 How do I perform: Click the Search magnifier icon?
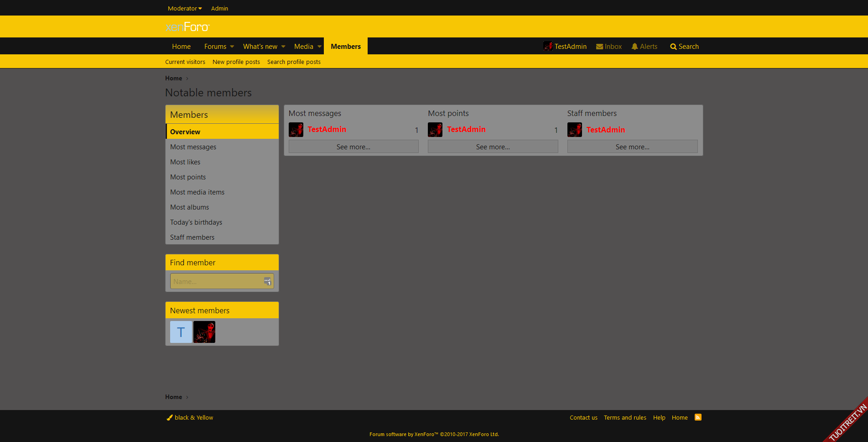673,47
